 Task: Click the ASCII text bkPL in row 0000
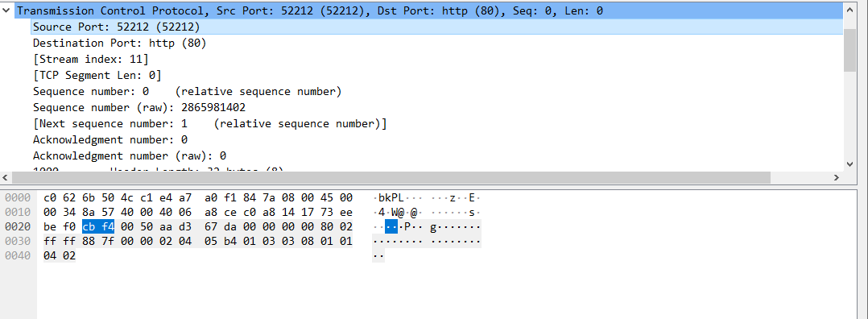[391, 197]
